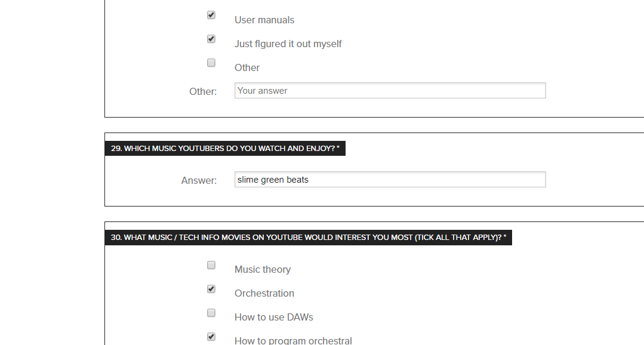Click the 'User manuals' label text
Image resolution: width=644 pixels, height=345 pixels.
point(264,20)
